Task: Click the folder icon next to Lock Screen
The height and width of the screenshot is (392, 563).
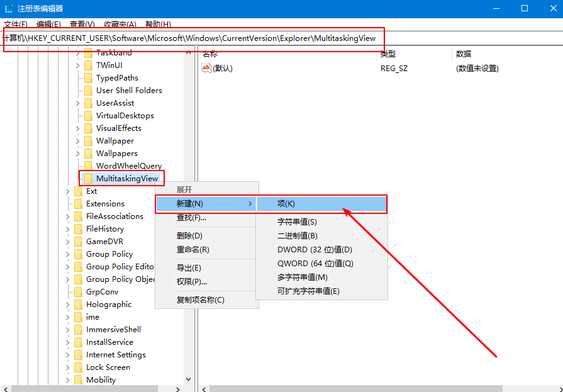Action: (78, 367)
